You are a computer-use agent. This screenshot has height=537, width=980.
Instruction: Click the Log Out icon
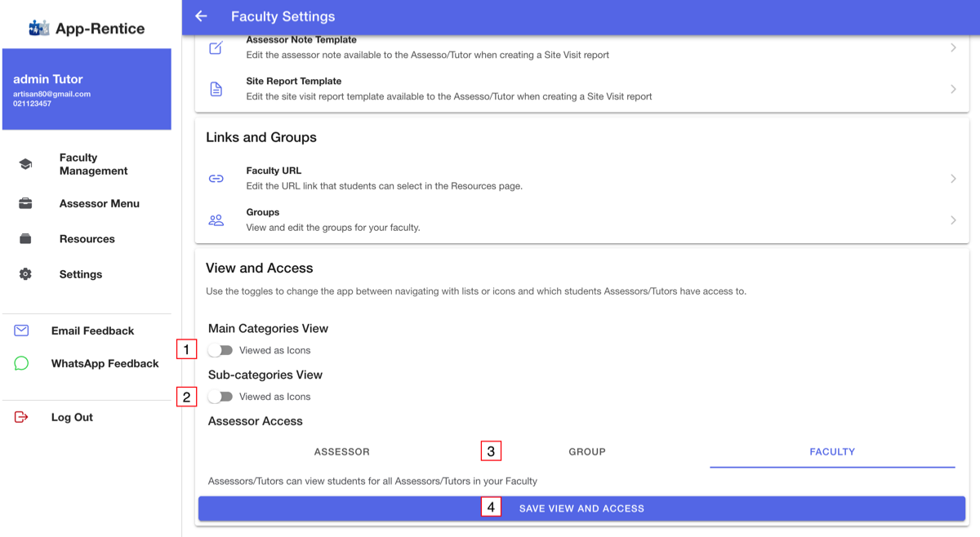[22, 417]
